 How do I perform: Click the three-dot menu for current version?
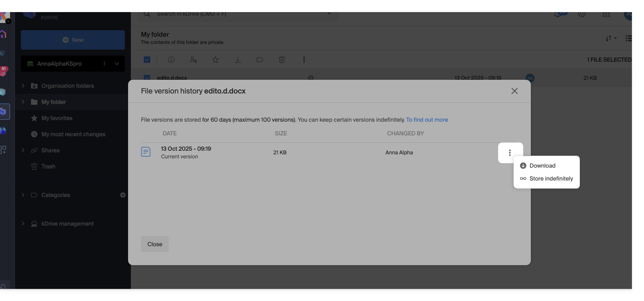510,153
